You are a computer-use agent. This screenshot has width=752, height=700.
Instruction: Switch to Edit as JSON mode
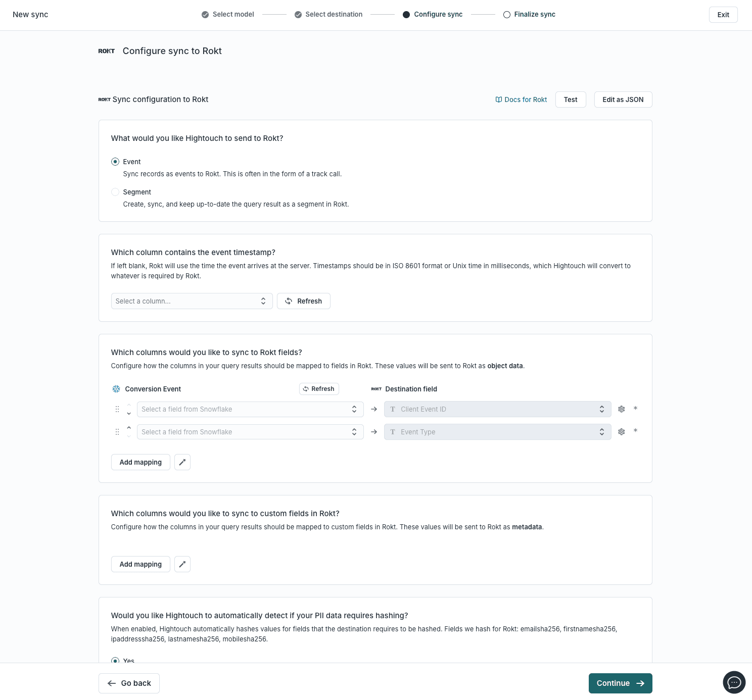(623, 99)
